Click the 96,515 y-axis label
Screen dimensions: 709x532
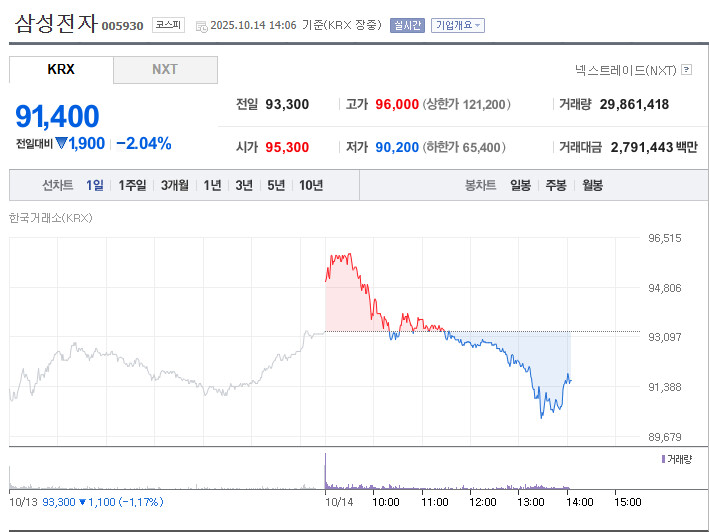click(665, 238)
